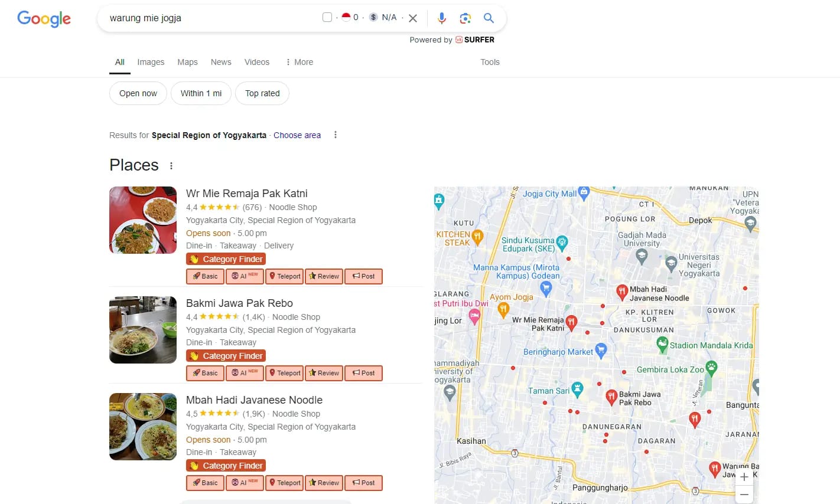Open Wr Mie Remaja Pak Katni listing
Image resolution: width=840 pixels, height=504 pixels.
[x=247, y=194]
